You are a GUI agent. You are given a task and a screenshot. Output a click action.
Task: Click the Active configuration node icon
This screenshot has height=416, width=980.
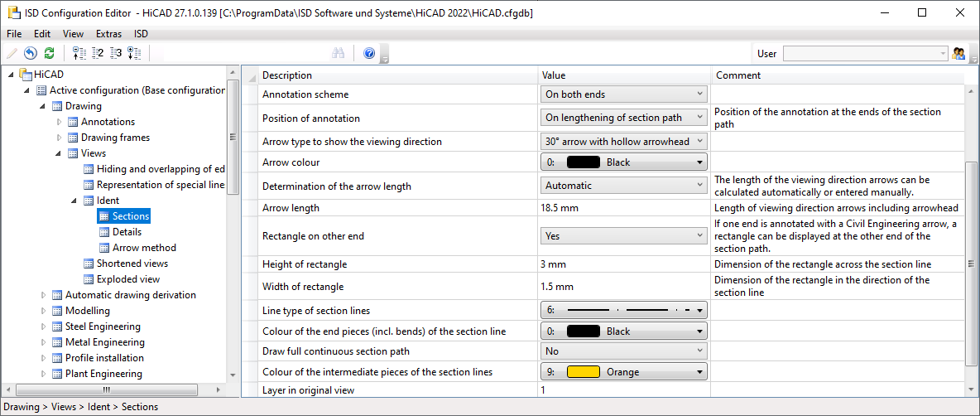[x=41, y=90]
